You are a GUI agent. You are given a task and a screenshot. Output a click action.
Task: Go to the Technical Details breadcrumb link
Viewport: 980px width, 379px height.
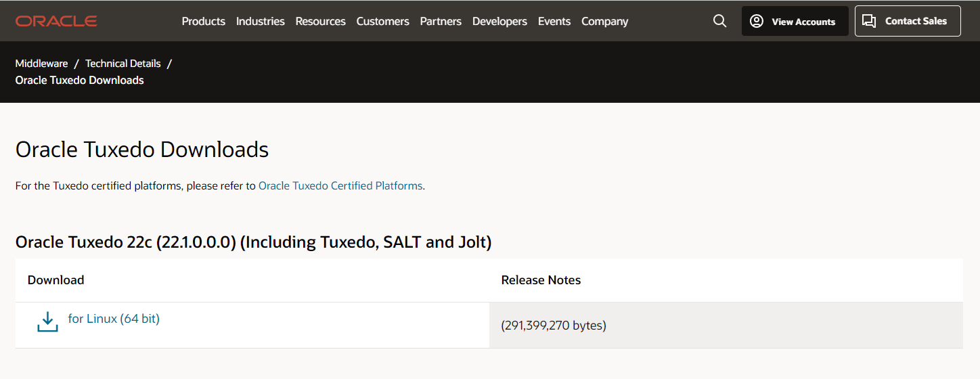pos(123,63)
